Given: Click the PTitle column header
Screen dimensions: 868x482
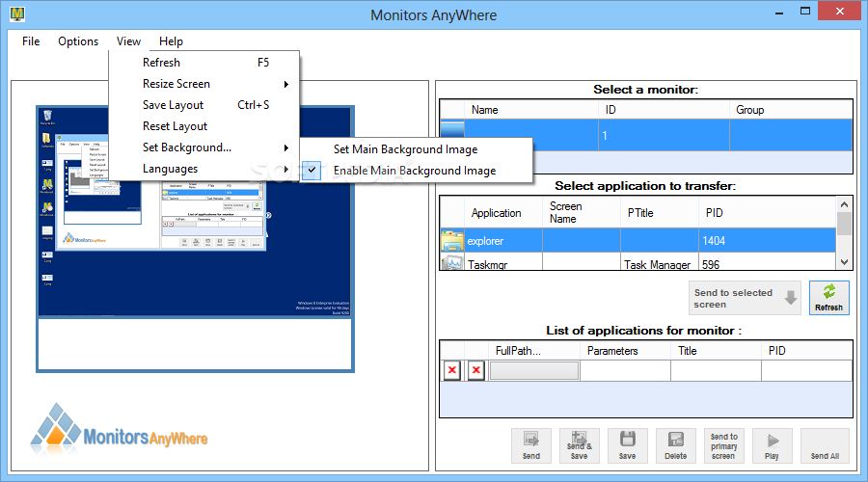Looking at the screenshot, I should (660, 212).
